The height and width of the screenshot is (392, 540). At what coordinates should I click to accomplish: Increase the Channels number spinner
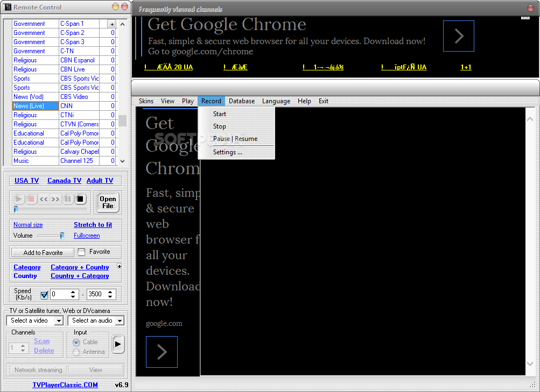(23, 346)
